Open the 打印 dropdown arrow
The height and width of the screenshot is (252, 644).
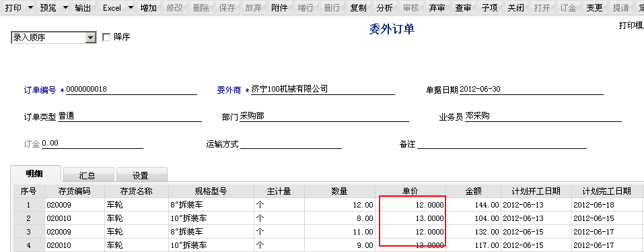click(x=30, y=8)
